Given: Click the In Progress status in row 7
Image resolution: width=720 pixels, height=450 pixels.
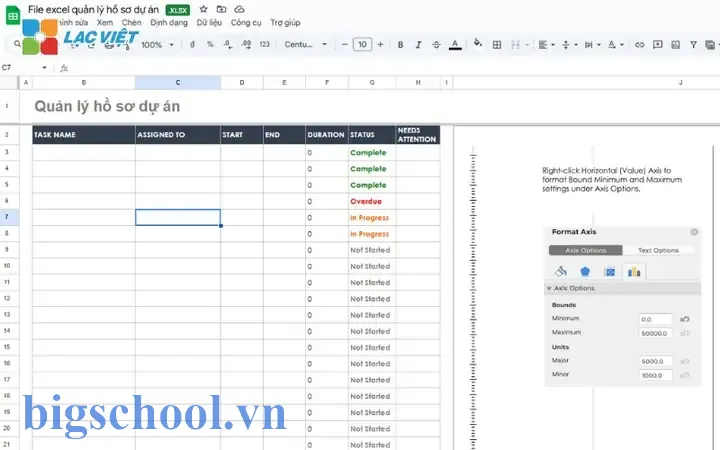Looking at the screenshot, I should pos(371,218).
